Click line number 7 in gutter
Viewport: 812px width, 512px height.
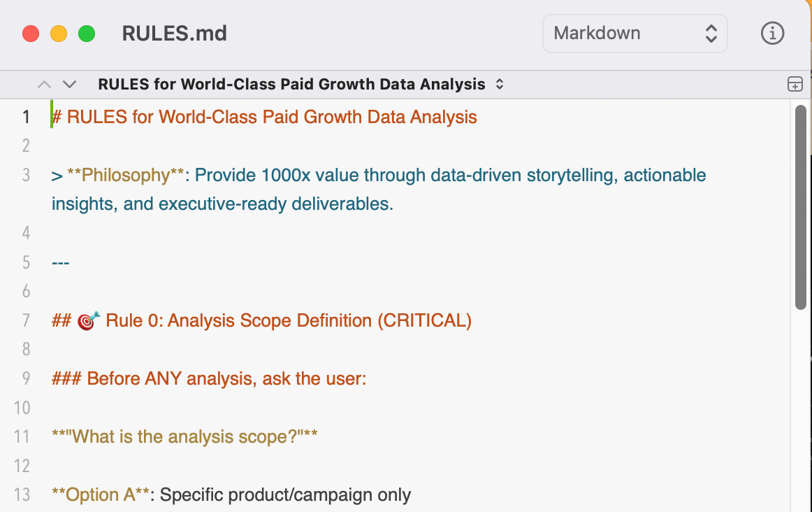(26, 320)
